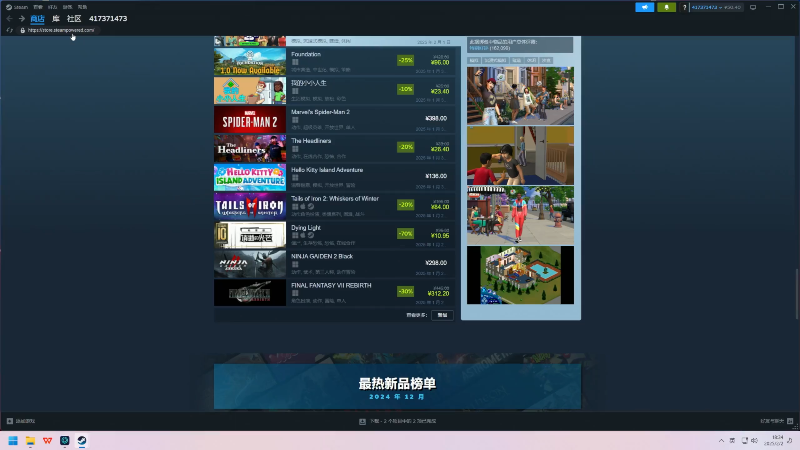Screen dimensions: 800x450
Task: View second screenshot with two kids indoors
Action: pos(520,156)
